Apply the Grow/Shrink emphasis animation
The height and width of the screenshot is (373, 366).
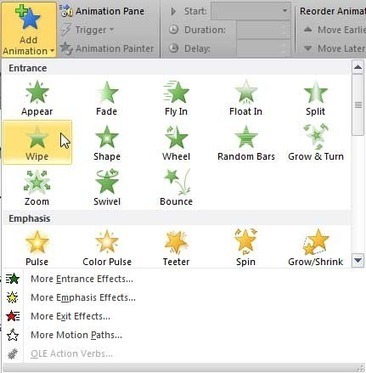coord(316,248)
